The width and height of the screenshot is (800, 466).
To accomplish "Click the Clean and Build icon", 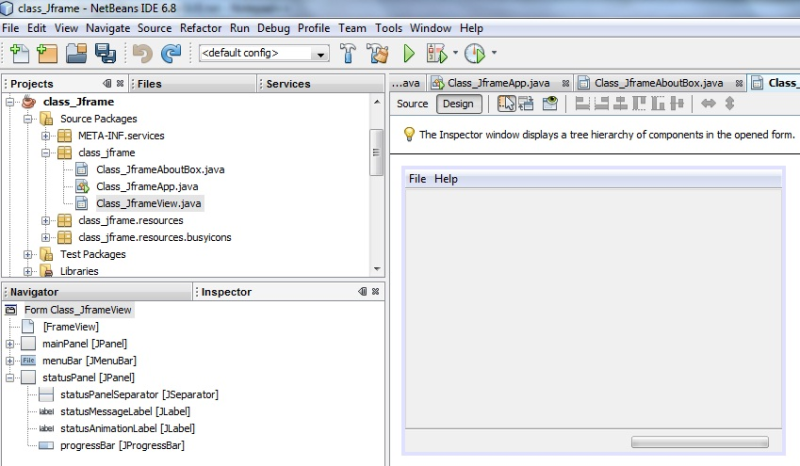I will point(378,53).
